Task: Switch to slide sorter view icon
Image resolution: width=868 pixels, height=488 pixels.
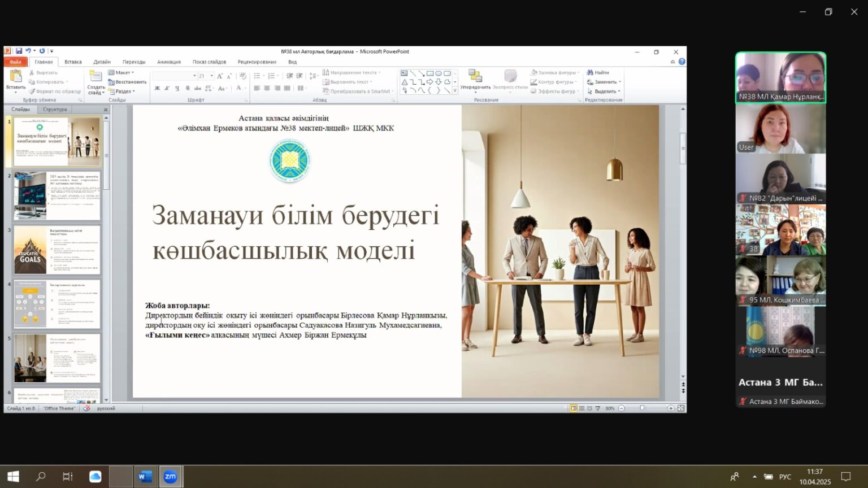Action: (582, 408)
